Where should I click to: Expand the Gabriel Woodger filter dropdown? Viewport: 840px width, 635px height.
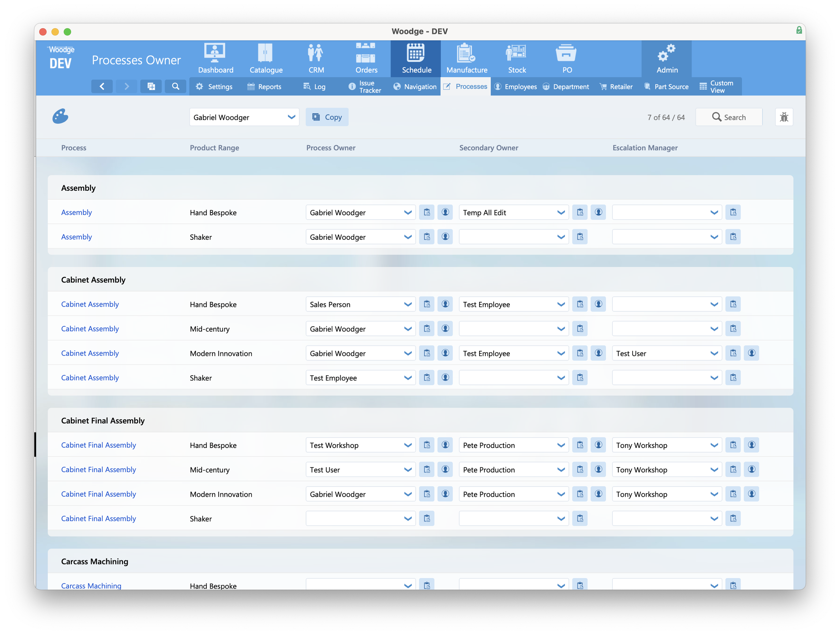(x=291, y=117)
